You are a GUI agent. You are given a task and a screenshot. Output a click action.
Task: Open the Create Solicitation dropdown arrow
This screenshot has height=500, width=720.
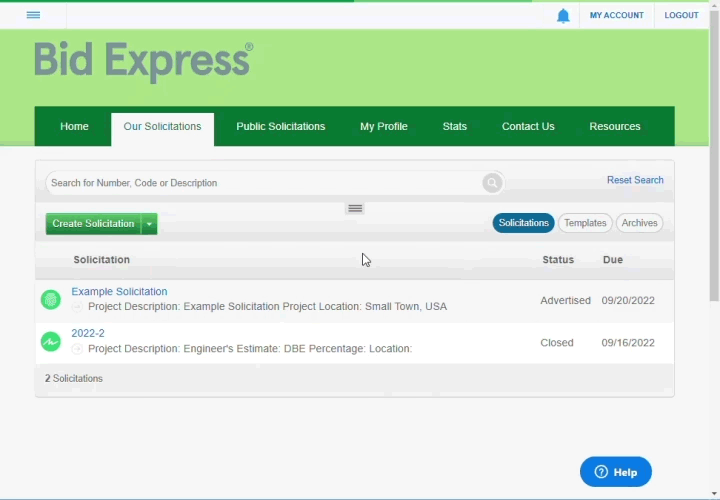(x=149, y=224)
